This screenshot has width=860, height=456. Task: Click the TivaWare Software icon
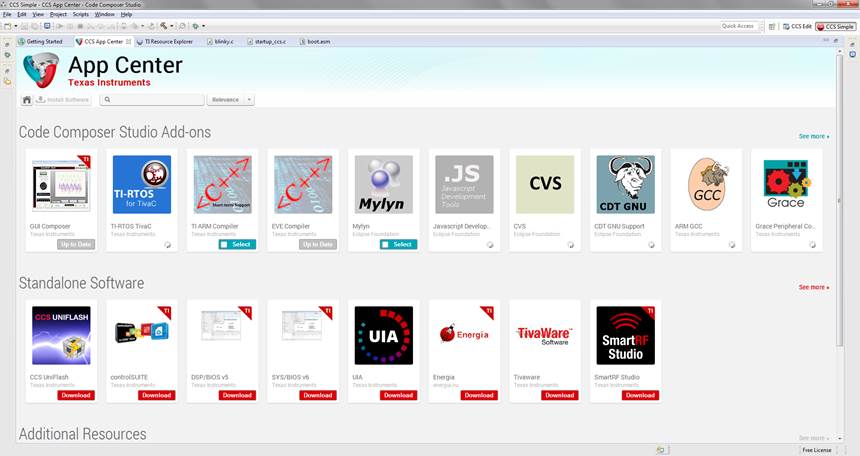click(545, 336)
